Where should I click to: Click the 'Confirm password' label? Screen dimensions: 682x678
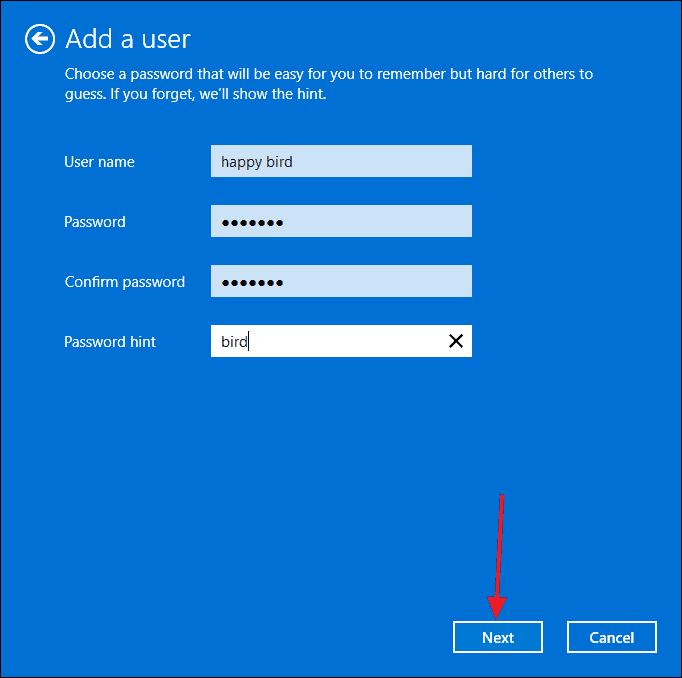point(125,282)
